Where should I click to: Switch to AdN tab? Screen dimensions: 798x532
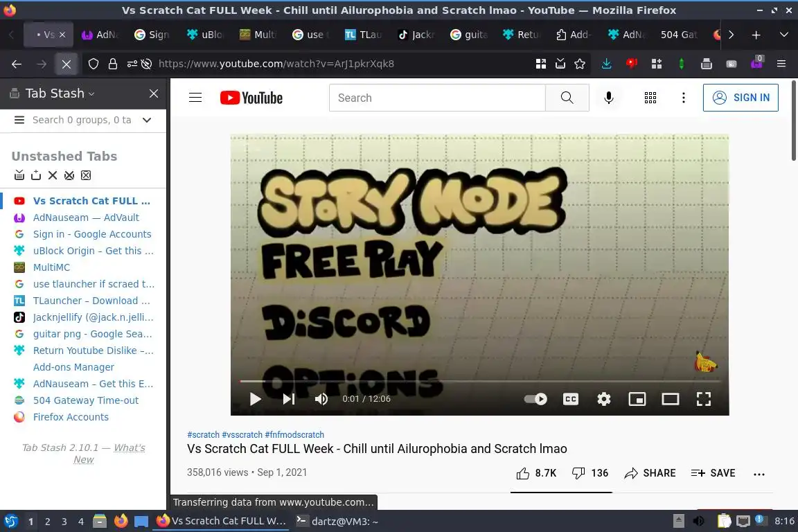point(100,35)
